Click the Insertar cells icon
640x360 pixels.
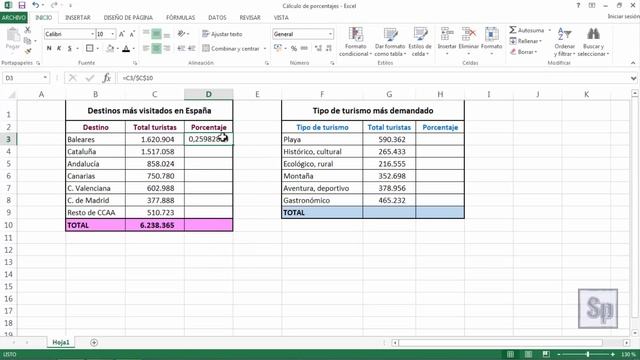click(447, 35)
